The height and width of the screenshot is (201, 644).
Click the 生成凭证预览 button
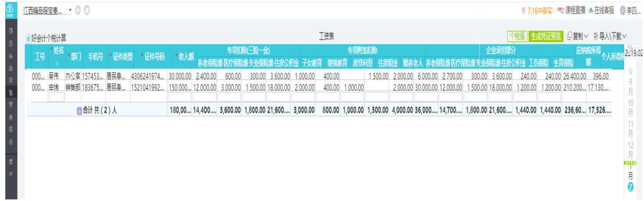[x=545, y=37]
